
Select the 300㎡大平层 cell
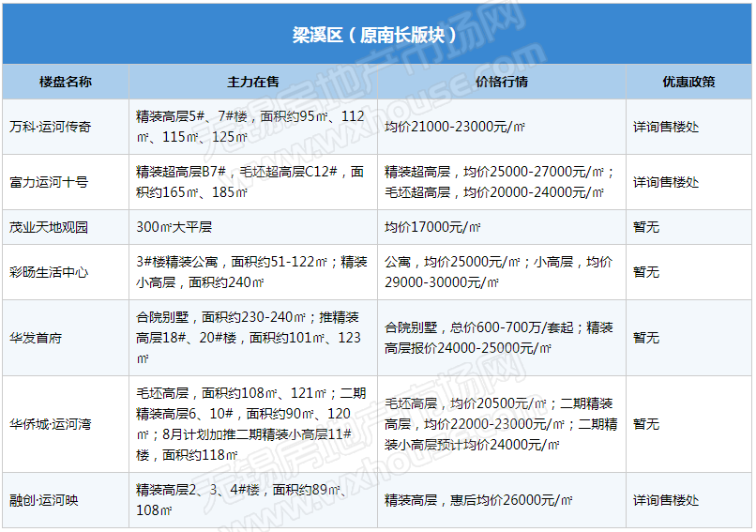[180, 227]
